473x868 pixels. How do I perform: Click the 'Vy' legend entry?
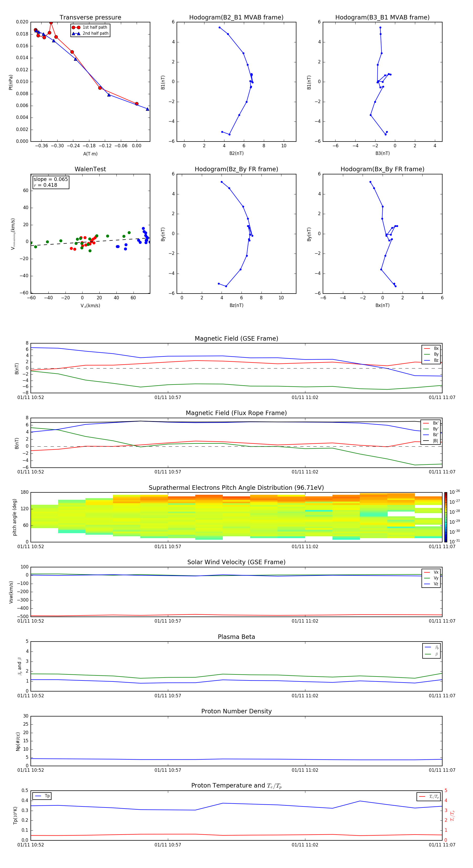431,578
